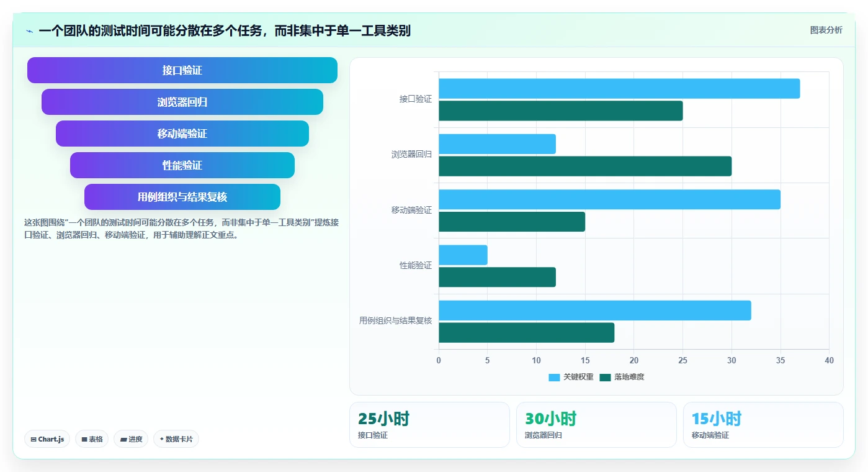This screenshot has width=868, height=472.
Task: Select the 接口验证 funnel stage
Action: [182, 70]
